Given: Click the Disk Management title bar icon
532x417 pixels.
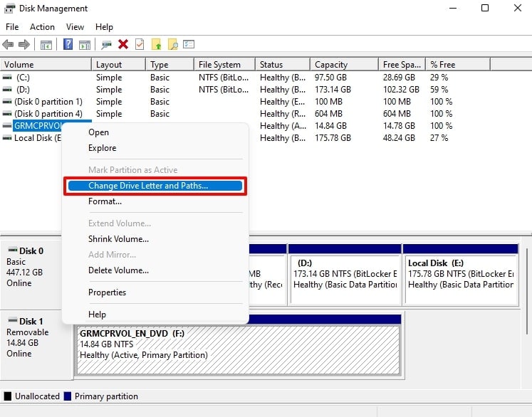Looking at the screenshot, I should click(9, 8).
